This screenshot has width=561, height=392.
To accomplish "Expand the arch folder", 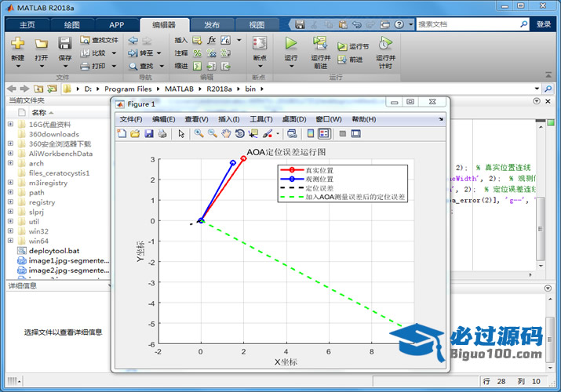I will coord(10,162).
